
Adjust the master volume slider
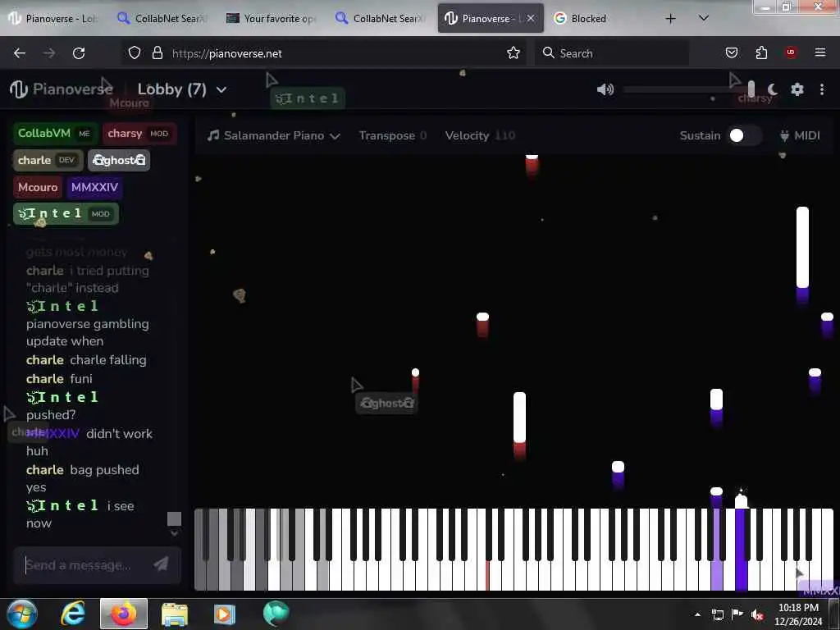pos(691,89)
